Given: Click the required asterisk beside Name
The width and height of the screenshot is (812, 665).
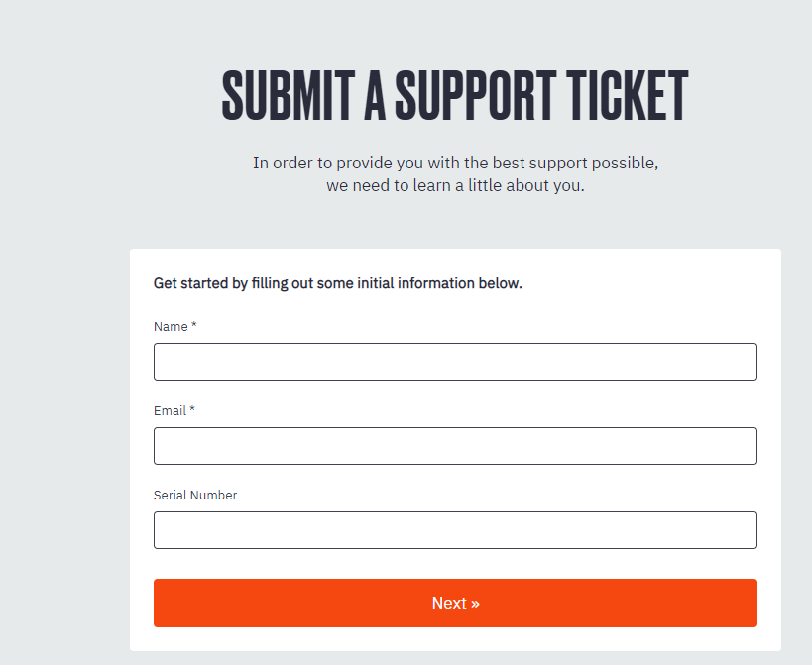Looking at the screenshot, I should tap(194, 325).
